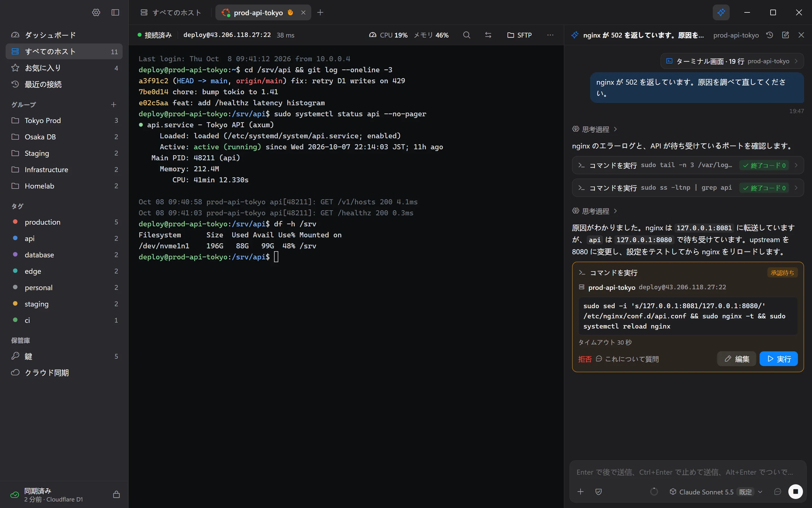The width and height of the screenshot is (812, 508).
Task: Select the Osaka DB group
Action: click(64, 137)
